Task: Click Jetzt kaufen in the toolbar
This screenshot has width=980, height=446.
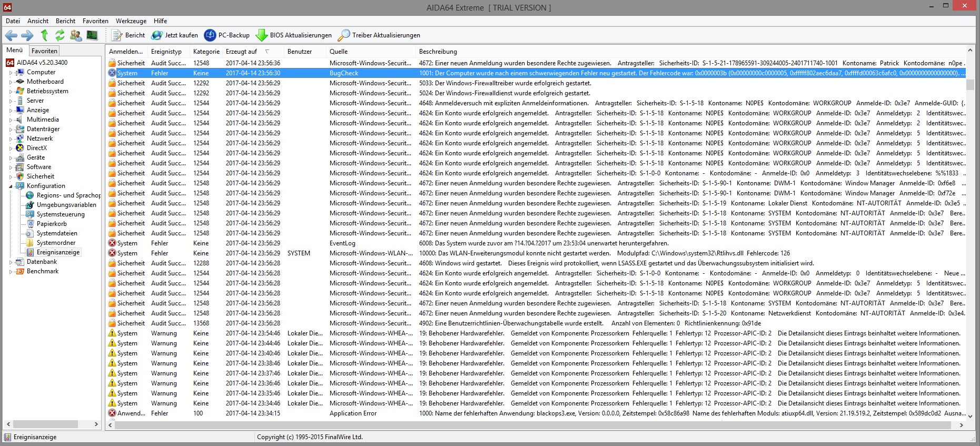Action: pos(175,35)
